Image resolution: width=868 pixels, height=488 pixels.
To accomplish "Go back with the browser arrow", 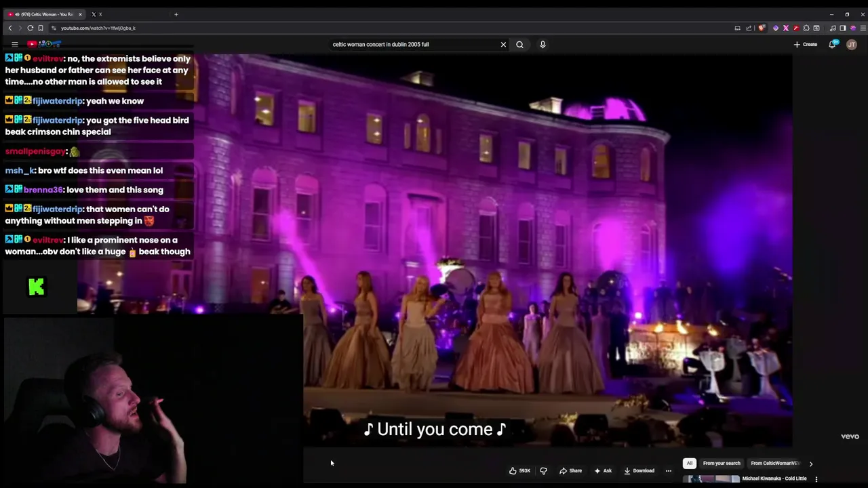I will click(9, 28).
